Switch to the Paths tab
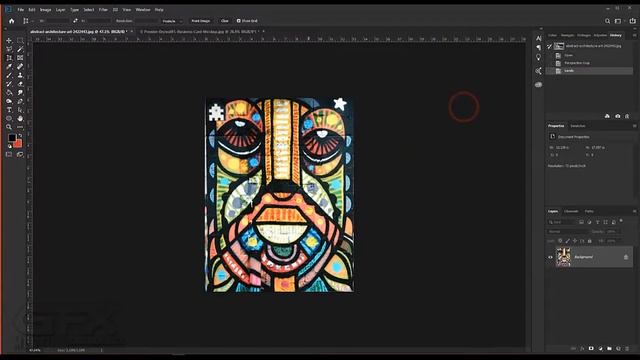This screenshot has width=640, height=360. tap(589, 211)
